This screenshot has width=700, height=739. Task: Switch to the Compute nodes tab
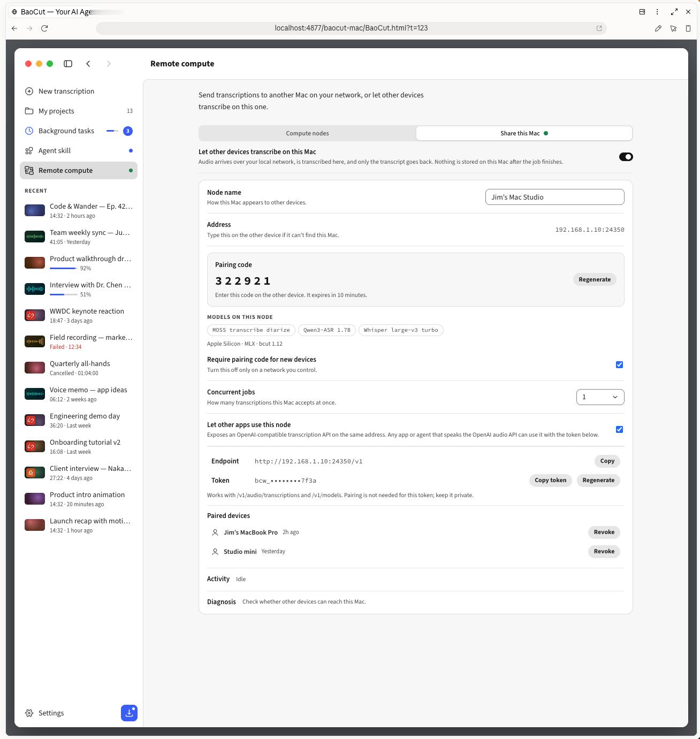tap(307, 133)
